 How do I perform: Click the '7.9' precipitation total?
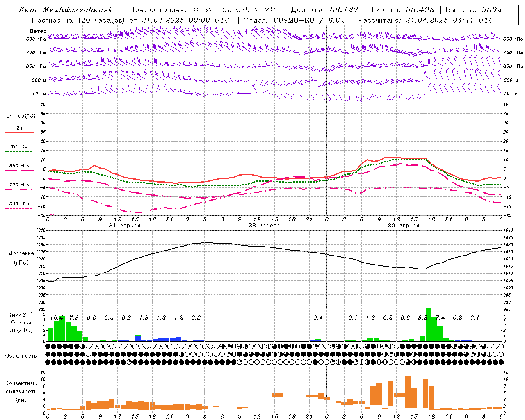(x=74, y=318)
